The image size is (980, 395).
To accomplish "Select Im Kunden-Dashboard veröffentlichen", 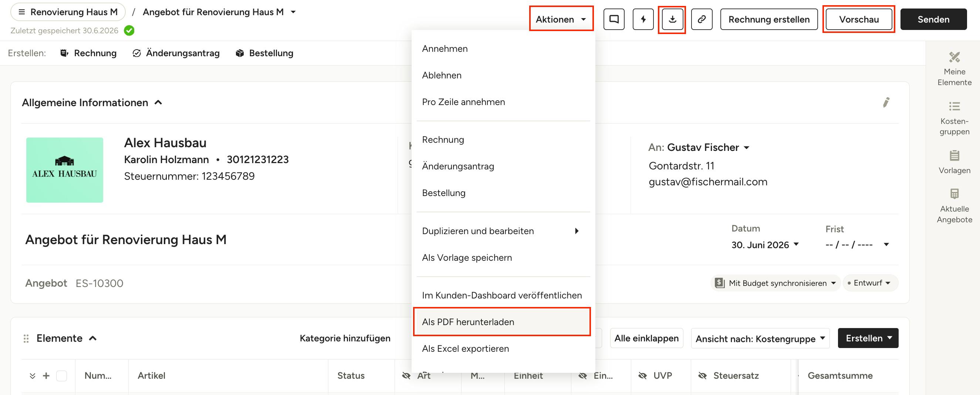I will [x=503, y=295].
